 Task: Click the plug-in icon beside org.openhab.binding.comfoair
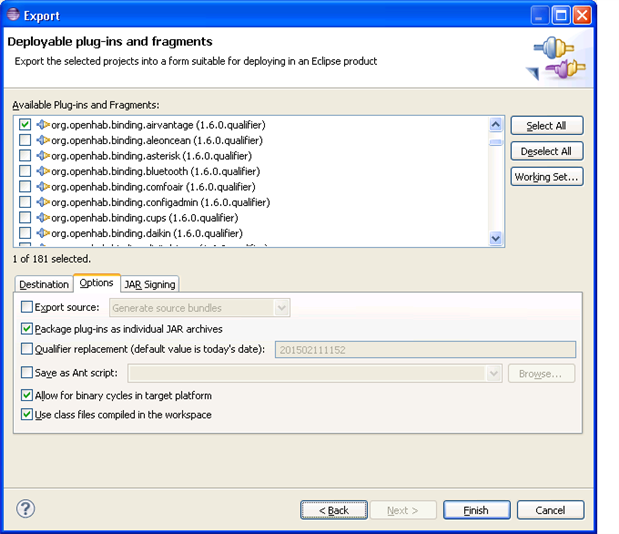pos(43,187)
